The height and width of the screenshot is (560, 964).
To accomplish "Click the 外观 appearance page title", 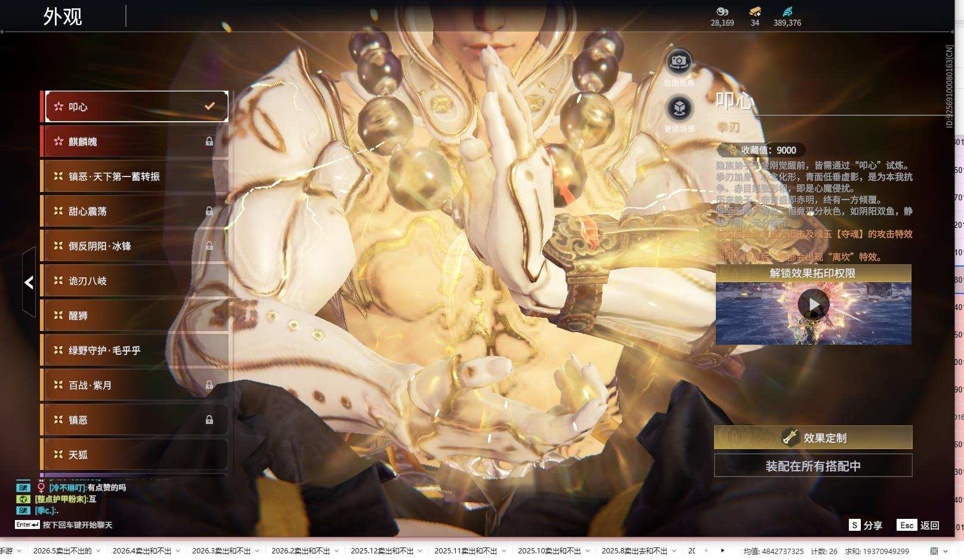I will click(63, 16).
